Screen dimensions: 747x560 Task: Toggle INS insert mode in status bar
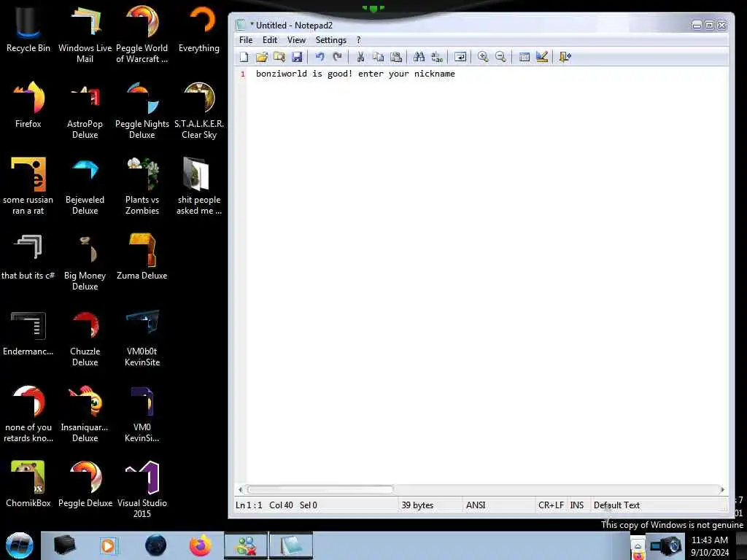[x=576, y=505]
